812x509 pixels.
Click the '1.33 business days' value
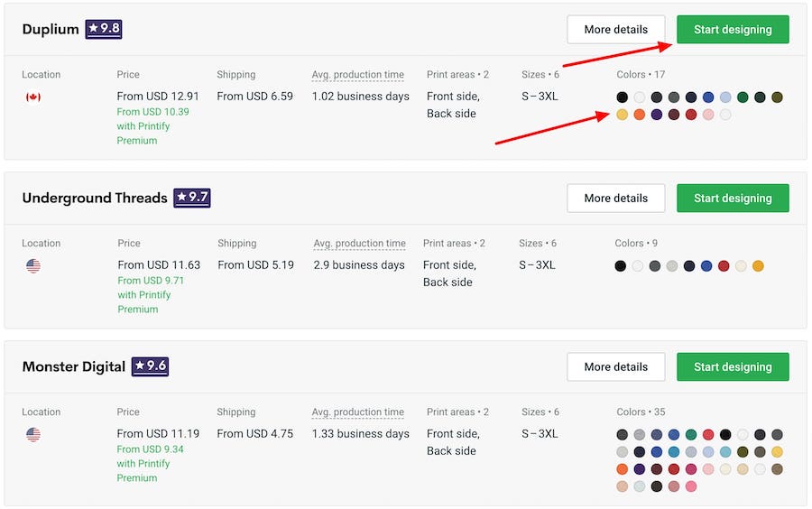coord(360,434)
